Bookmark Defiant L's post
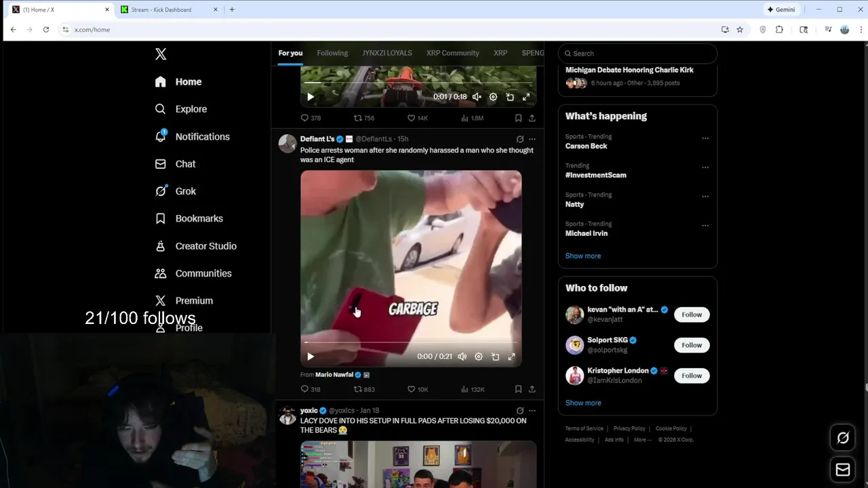Viewport: 868px width, 488px height. tap(518, 389)
